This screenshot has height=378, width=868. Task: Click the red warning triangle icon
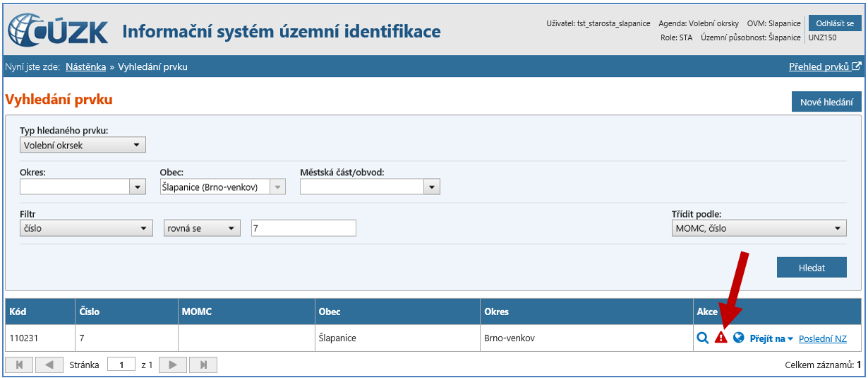tap(721, 338)
